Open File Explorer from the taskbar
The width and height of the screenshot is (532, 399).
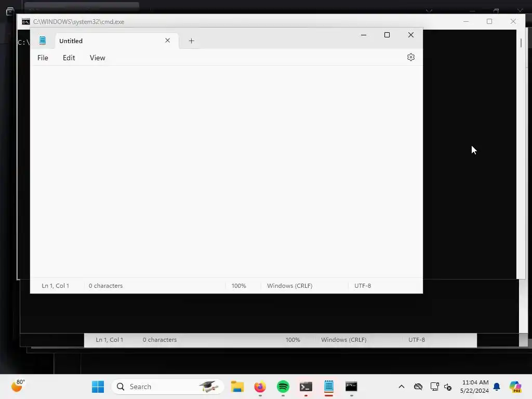(x=237, y=387)
